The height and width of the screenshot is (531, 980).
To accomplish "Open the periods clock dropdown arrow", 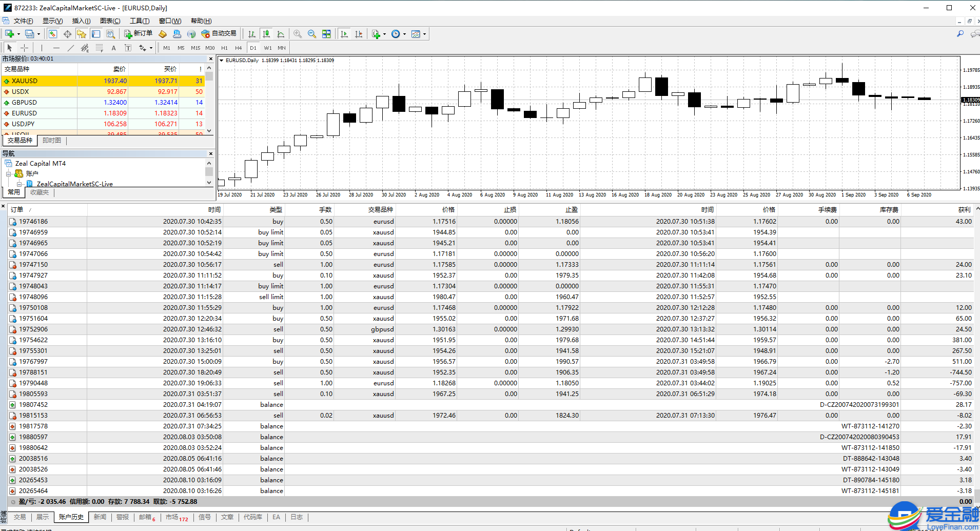I will (404, 34).
